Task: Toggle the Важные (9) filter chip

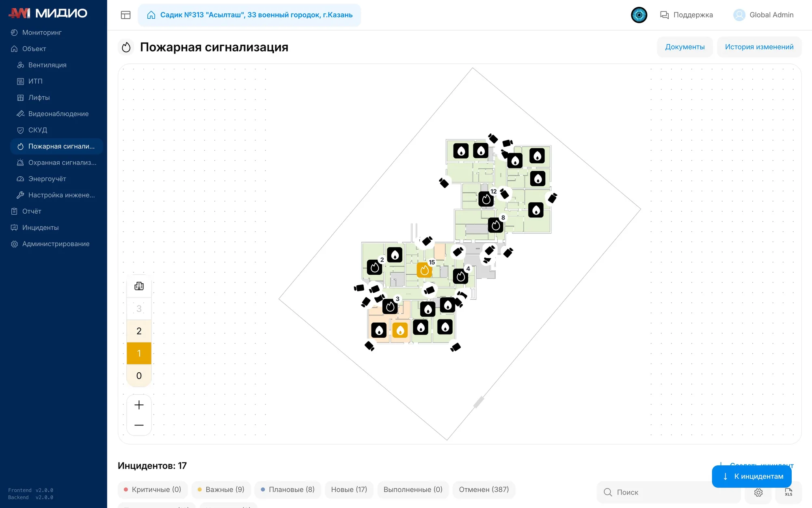Action: pyautogui.click(x=221, y=489)
